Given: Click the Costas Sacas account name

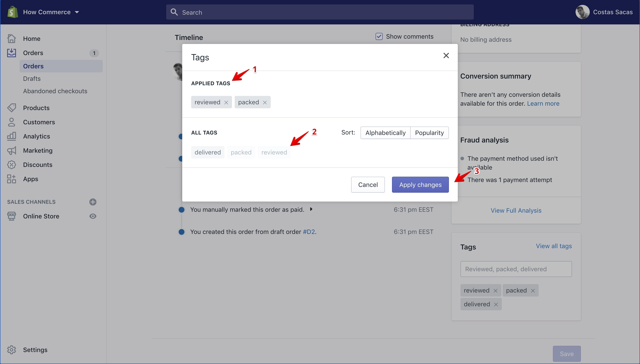Looking at the screenshot, I should tap(612, 12).
